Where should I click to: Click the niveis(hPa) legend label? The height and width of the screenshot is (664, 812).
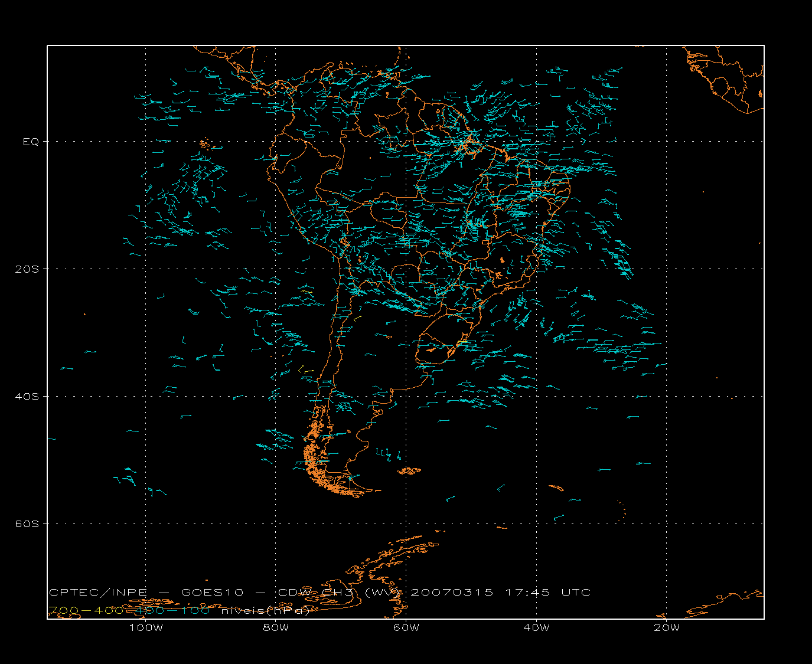265,611
